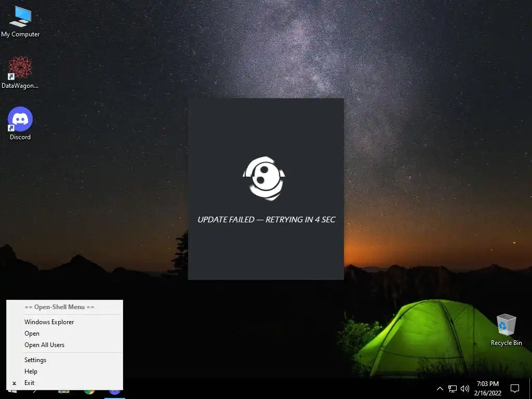
Task: Open the Action Center notification icon
Action: pyautogui.click(x=515, y=389)
